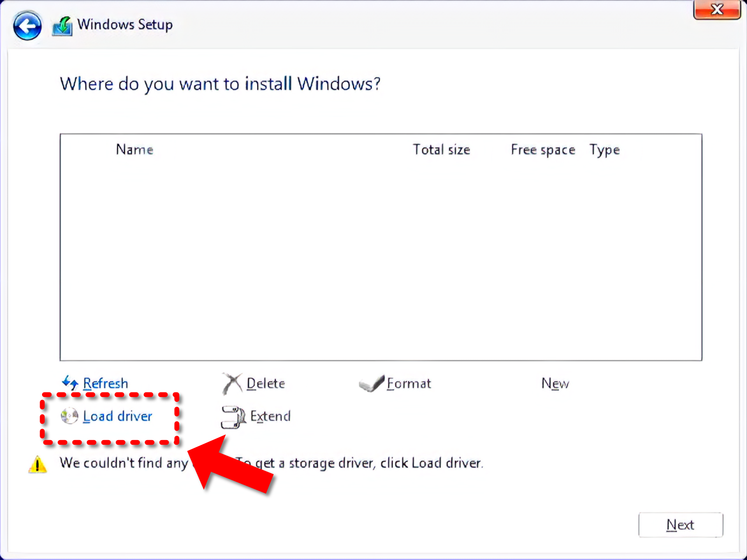Click the yellow warning triangle icon
This screenshot has width=747, height=560.
[x=37, y=464]
